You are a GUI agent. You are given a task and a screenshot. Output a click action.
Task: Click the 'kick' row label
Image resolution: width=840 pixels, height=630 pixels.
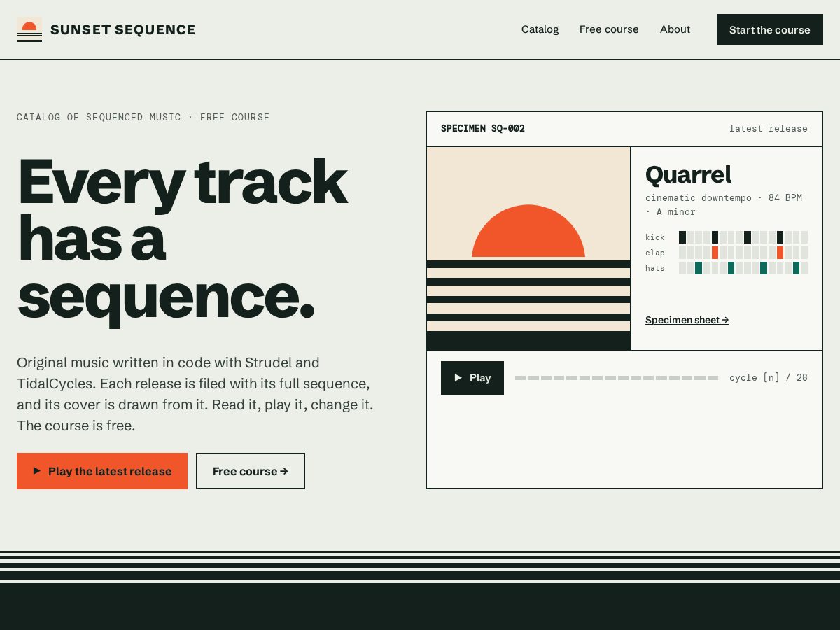[655, 237]
